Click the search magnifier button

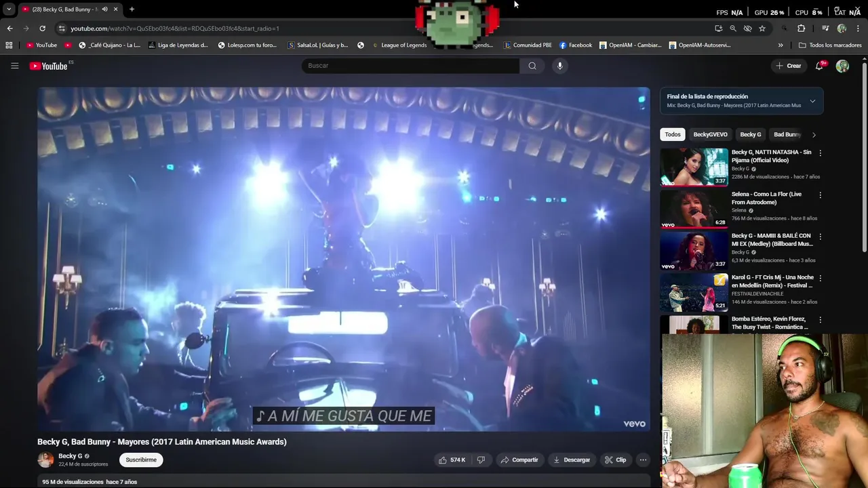tap(532, 66)
